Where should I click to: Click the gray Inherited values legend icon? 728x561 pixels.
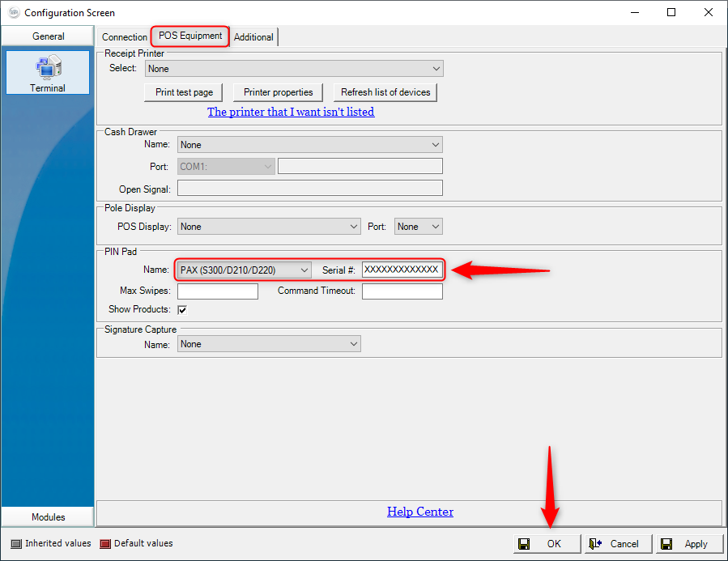(16, 544)
